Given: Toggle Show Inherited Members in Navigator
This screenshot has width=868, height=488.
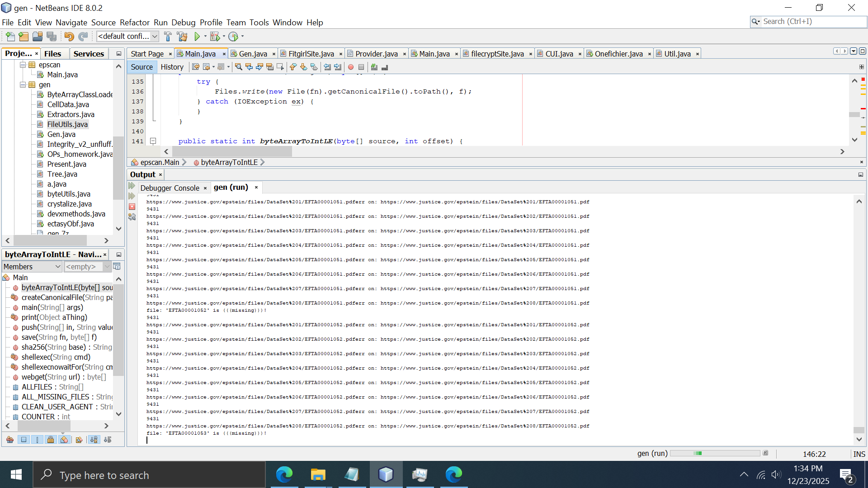Looking at the screenshot, I should 10,440.
